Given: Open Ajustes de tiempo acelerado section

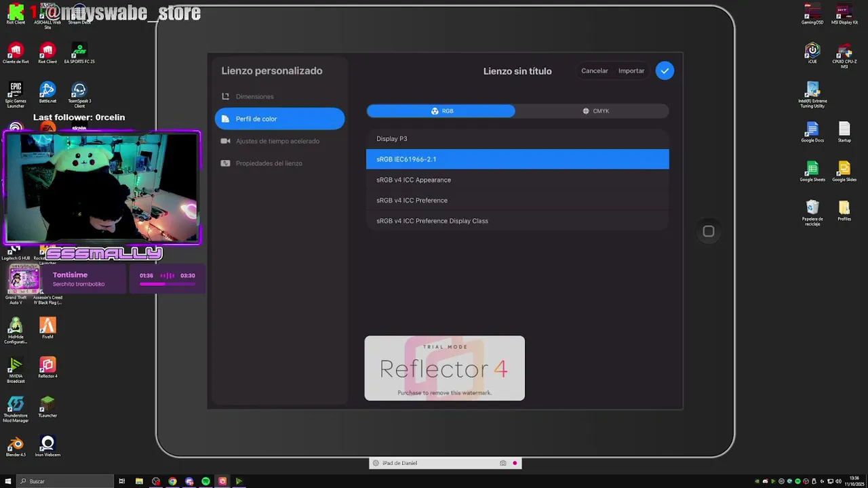Looking at the screenshot, I should [x=279, y=141].
